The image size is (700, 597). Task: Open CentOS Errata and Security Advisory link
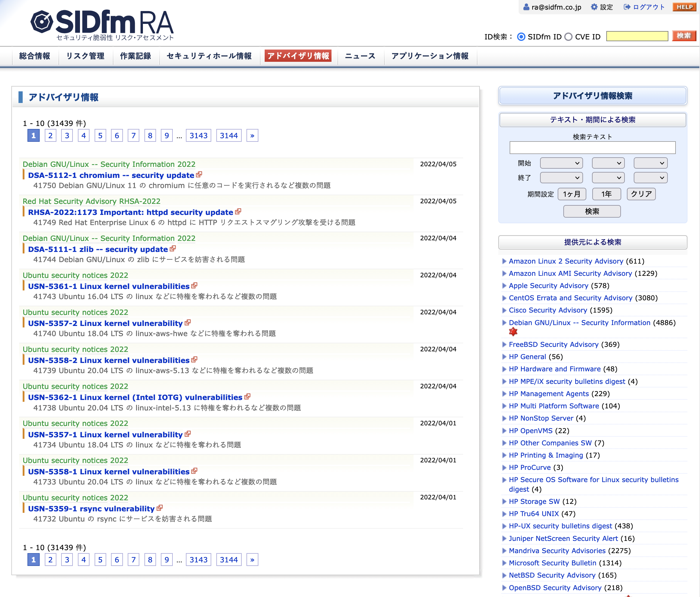pos(570,298)
